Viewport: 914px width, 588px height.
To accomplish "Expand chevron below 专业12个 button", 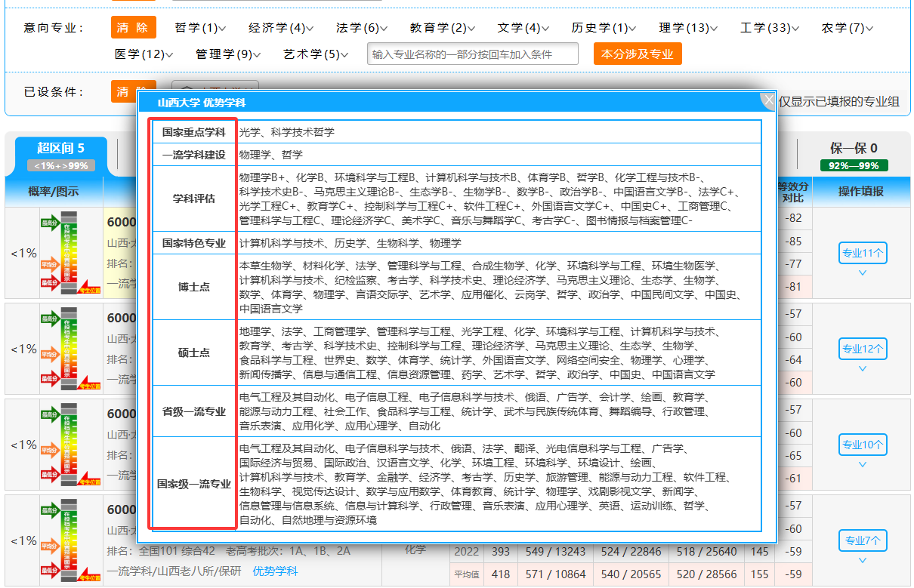I will (x=862, y=369).
